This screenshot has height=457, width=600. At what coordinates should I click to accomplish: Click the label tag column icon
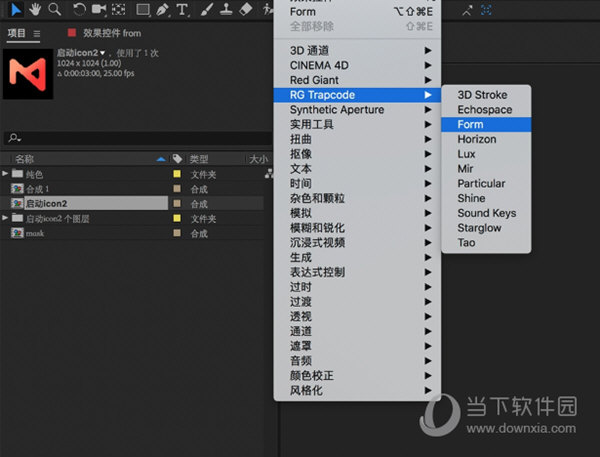coord(177,158)
